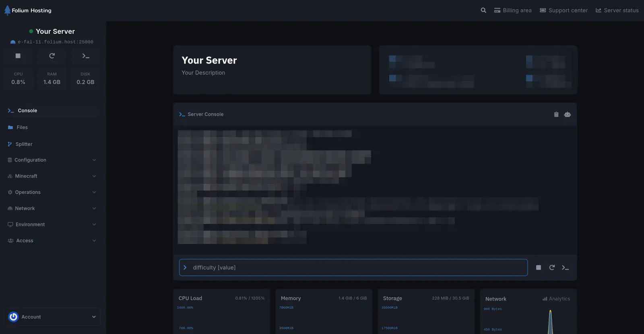Image resolution: width=644 pixels, height=334 pixels.
Task: Click terminal icon right of command input
Action: 565,268
